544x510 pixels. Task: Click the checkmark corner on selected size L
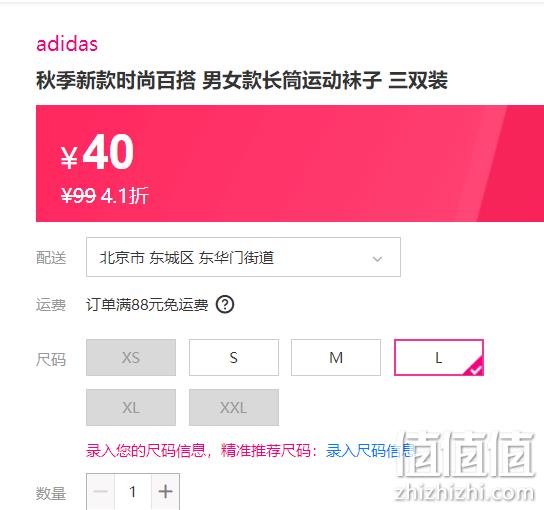(x=476, y=368)
